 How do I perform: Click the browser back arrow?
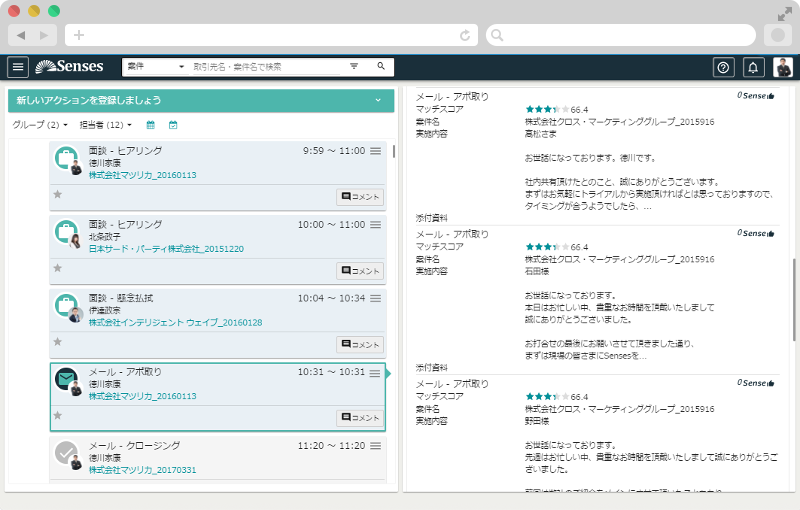[20, 35]
